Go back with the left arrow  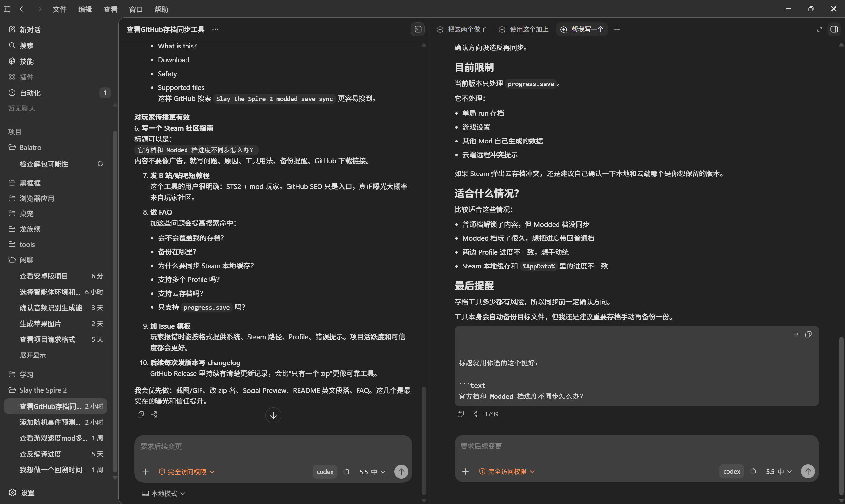tap(23, 9)
